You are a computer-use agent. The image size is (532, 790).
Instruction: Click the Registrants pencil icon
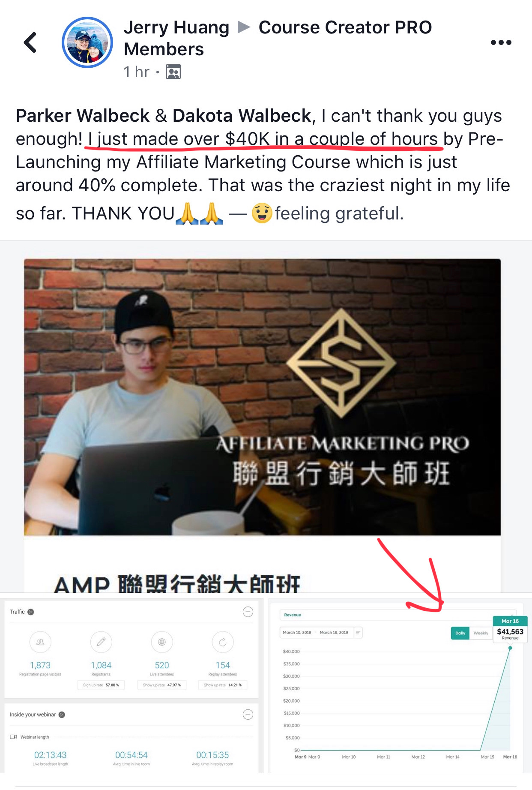(101, 642)
